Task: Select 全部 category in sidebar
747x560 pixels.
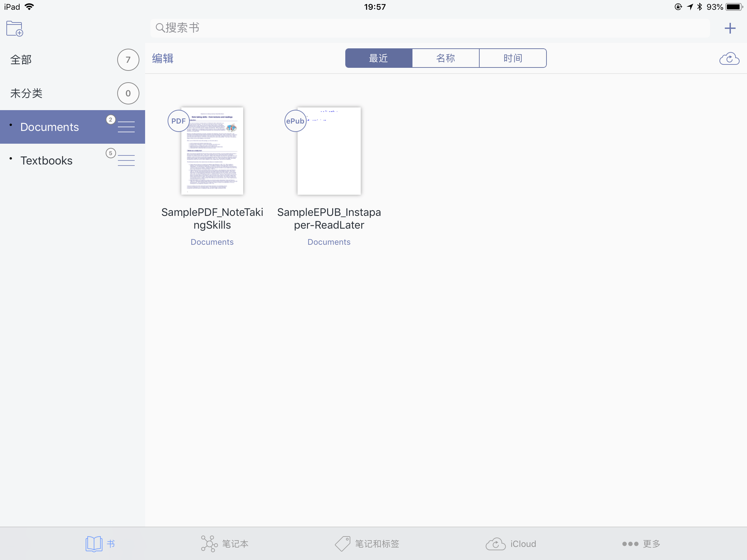Action: click(x=21, y=60)
